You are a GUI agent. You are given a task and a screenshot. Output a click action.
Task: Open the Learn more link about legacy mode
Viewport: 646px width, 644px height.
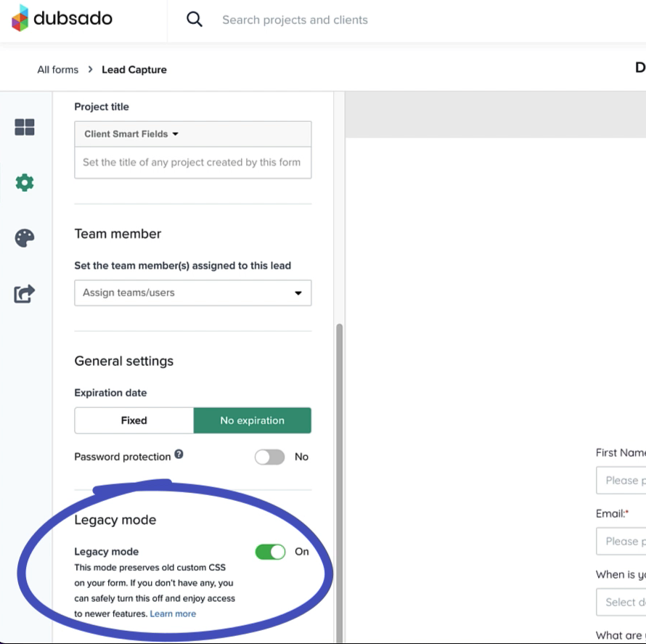tap(173, 614)
